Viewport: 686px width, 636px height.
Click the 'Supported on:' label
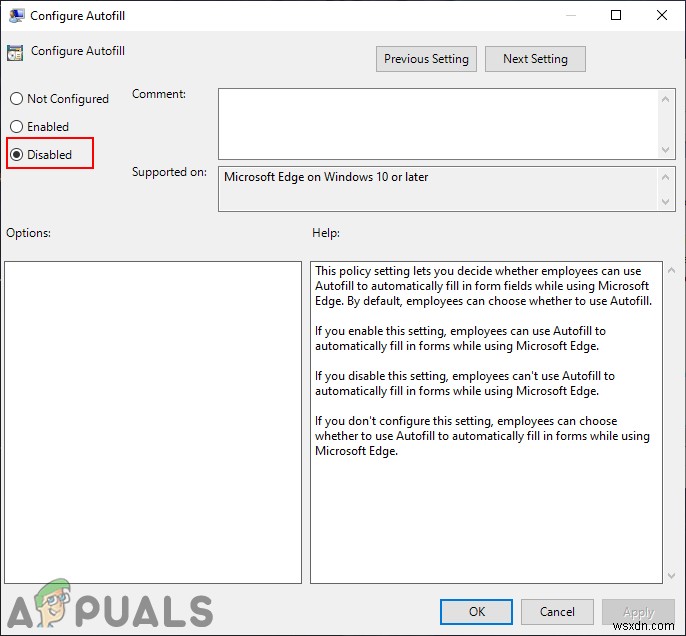[x=169, y=172]
